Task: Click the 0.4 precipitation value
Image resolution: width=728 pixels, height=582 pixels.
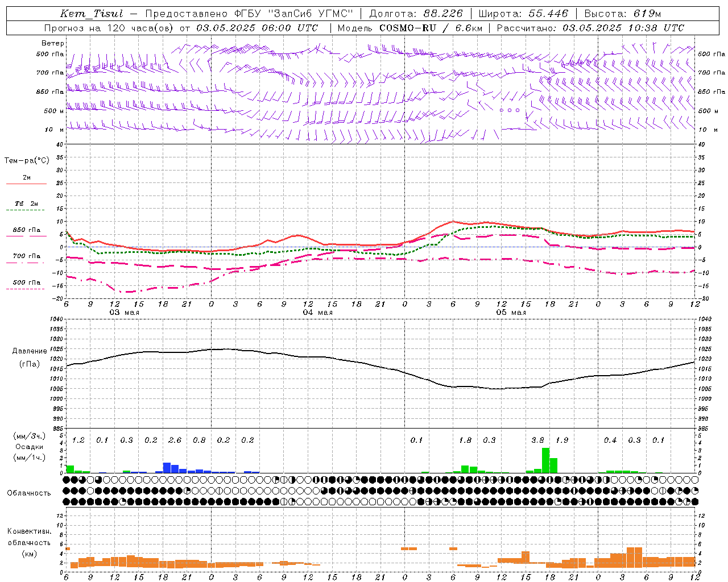Action: coord(610,440)
